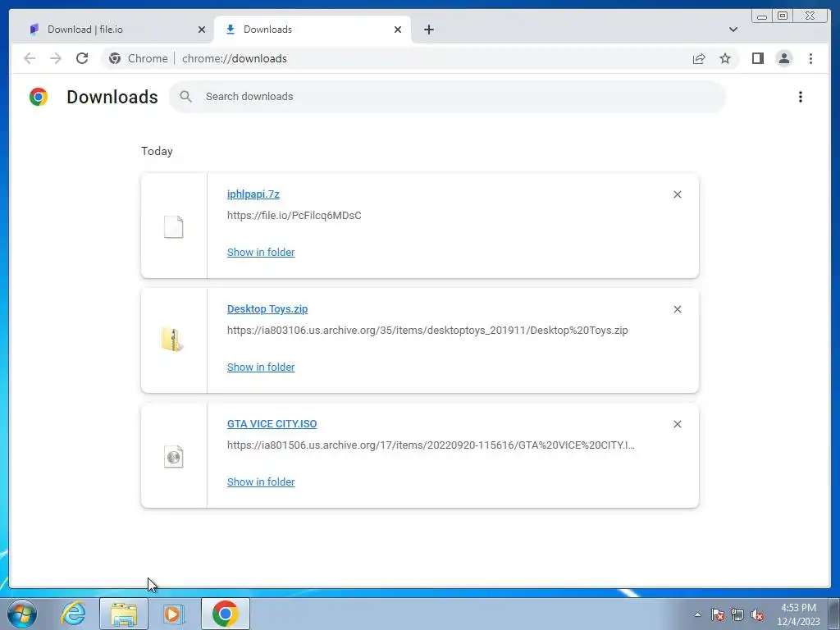Close the Downloads tab

398,30
